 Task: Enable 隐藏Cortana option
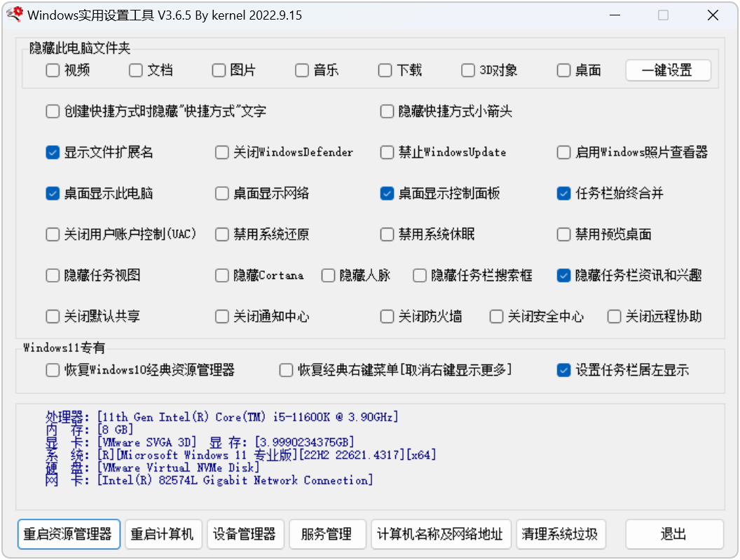221,275
